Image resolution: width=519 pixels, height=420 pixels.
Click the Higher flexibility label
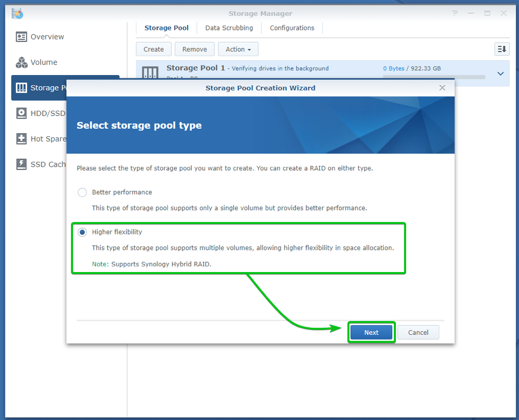click(x=117, y=232)
